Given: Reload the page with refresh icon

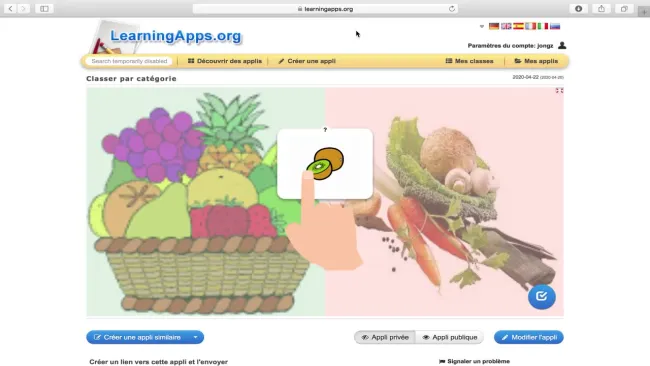Looking at the screenshot, I should coord(452,9).
